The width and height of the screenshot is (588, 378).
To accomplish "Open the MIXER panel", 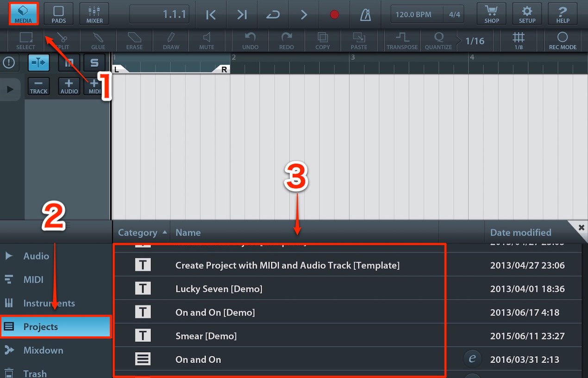I will tap(94, 13).
